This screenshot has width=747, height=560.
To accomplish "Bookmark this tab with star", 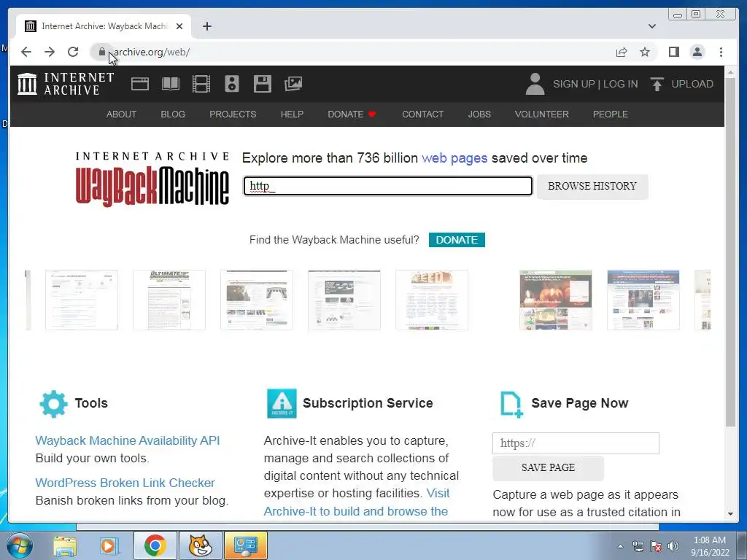I will coord(645,52).
